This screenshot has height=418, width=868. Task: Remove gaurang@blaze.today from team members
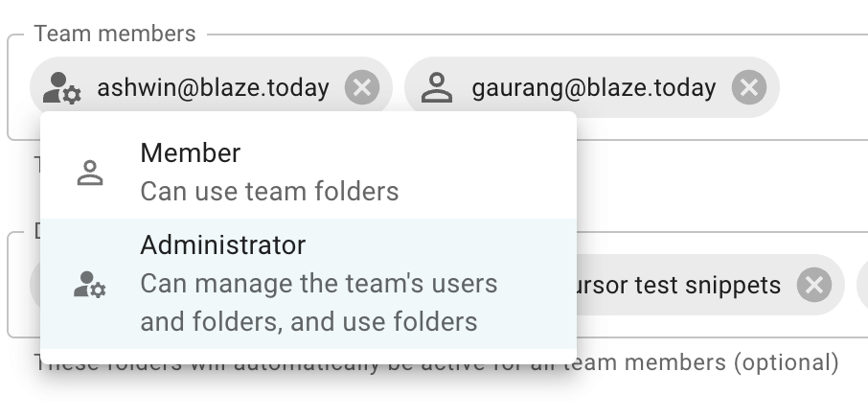(x=748, y=88)
